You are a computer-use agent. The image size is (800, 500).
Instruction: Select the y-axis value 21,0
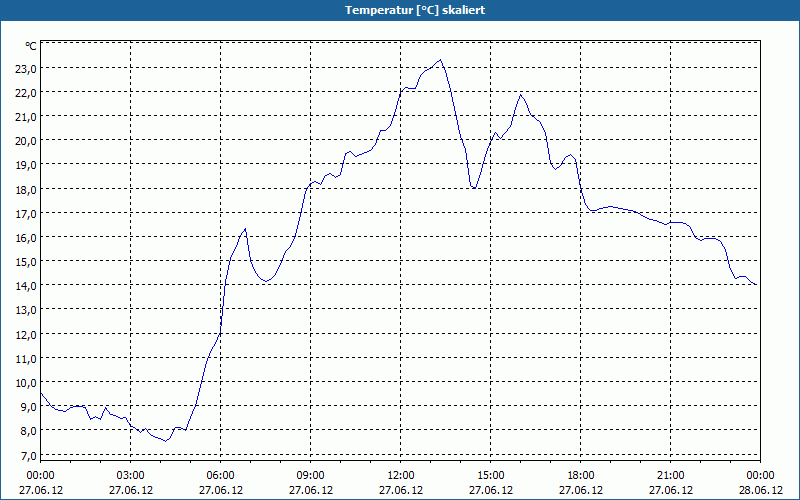(x=26, y=116)
